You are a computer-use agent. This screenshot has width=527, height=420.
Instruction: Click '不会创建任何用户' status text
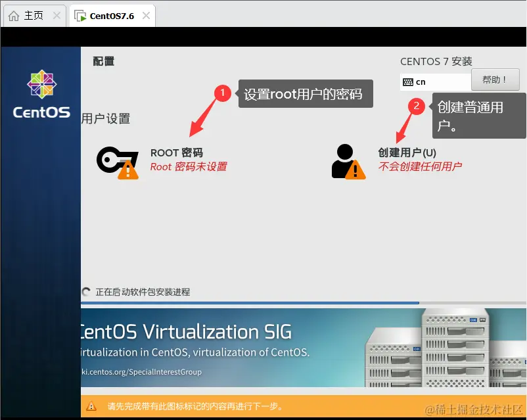pos(420,166)
